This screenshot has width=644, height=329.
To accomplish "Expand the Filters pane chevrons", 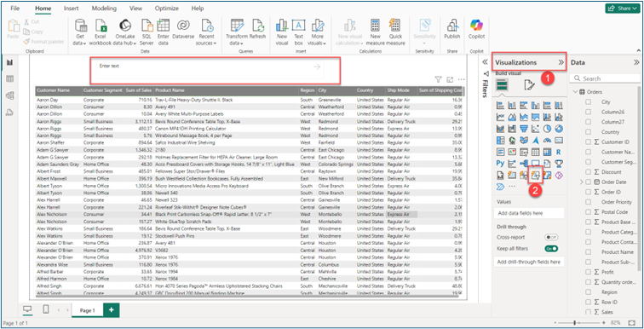I will [485, 62].
